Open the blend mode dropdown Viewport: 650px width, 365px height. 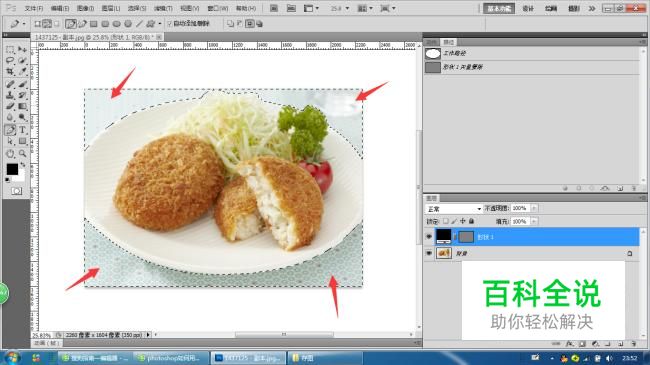(454, 209)
